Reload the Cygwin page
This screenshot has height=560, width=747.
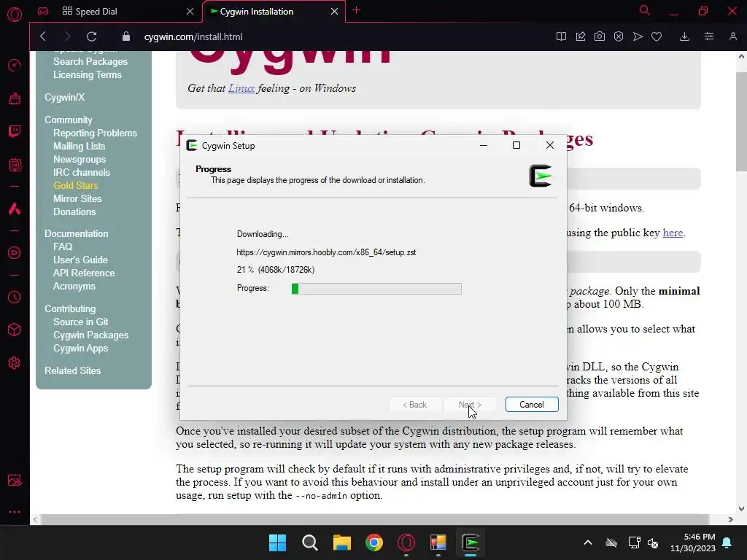[91, 36]
